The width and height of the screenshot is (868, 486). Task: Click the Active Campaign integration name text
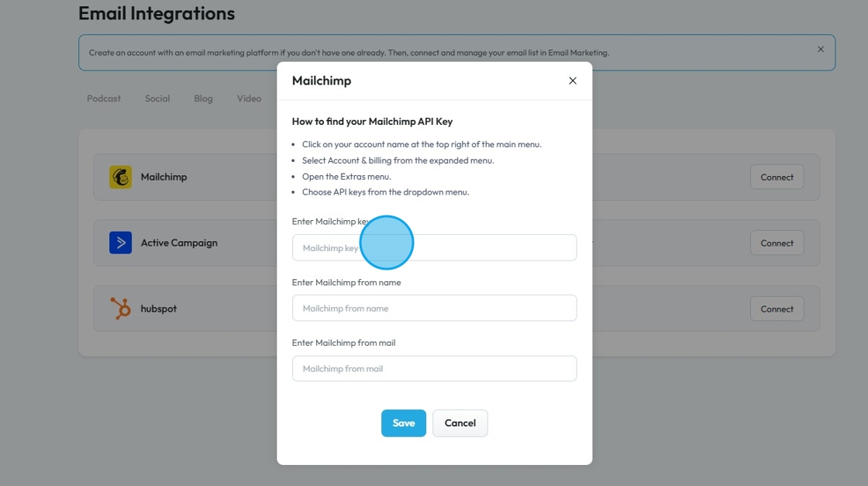pyautogui.click(x=179, y=243)
